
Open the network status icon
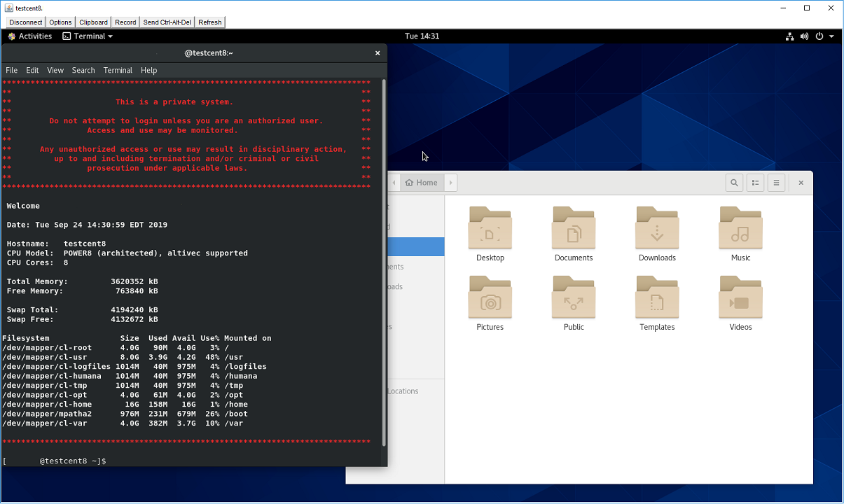[x=789, y=36]
